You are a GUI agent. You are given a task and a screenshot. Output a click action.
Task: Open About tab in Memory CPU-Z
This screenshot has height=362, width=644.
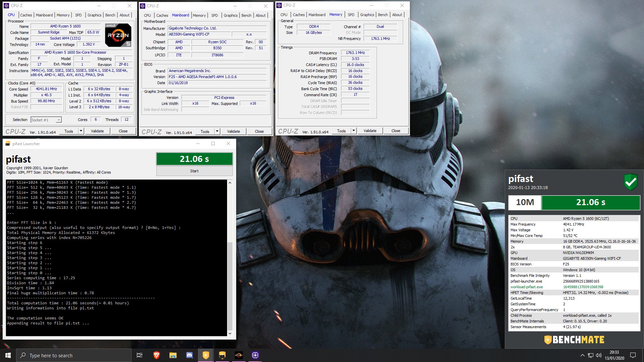point(397,15)
